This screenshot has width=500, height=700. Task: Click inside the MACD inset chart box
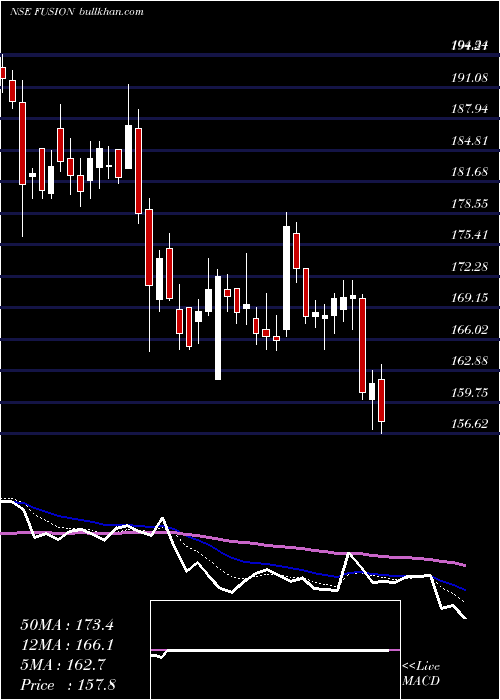click(275, 650)
